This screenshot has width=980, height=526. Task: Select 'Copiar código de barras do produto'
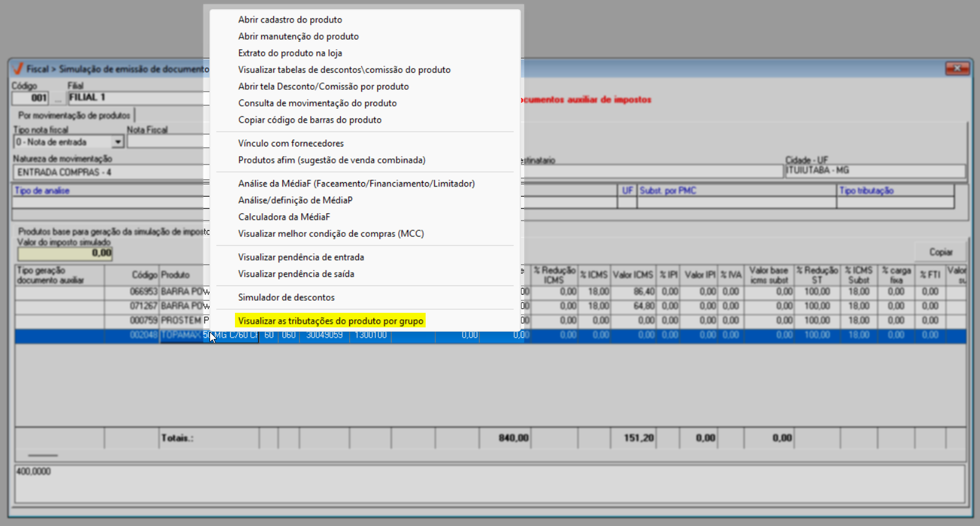(x=310, y=120)
